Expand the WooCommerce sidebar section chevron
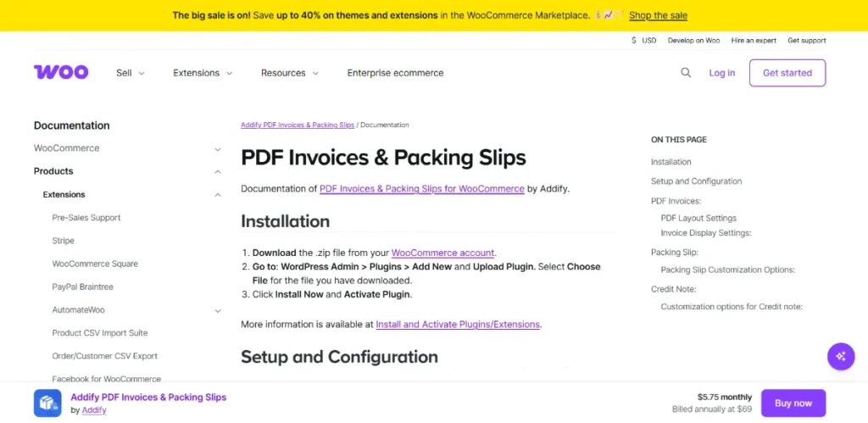 [x=218, y=149]
